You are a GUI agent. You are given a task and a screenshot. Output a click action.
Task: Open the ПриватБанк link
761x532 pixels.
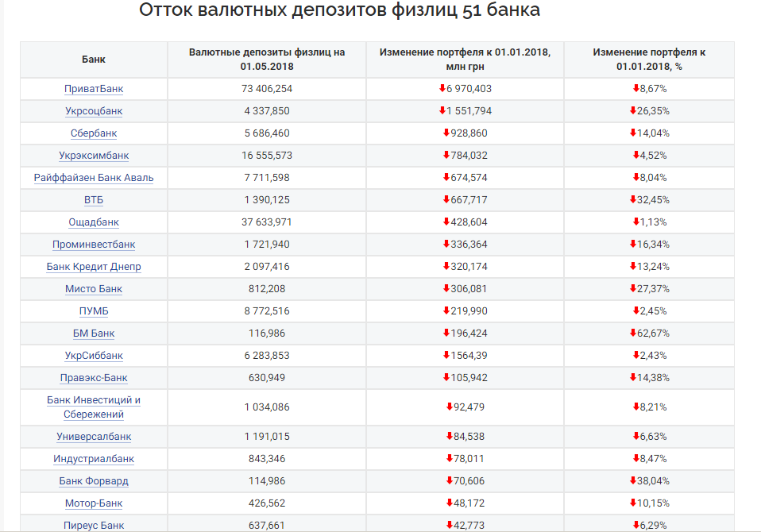pos(94,89)
